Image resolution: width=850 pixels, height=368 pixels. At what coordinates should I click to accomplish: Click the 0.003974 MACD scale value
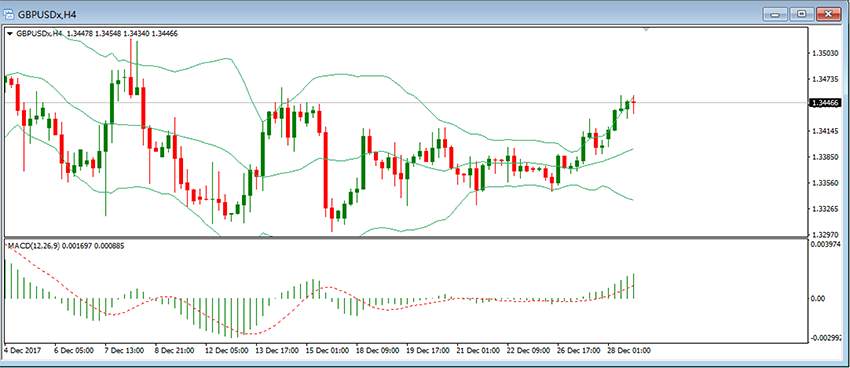click(827, 244)
